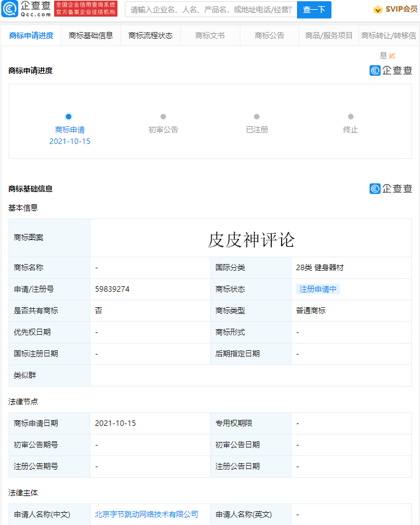Switch to 商标基础信息 tab

(91, 36)
